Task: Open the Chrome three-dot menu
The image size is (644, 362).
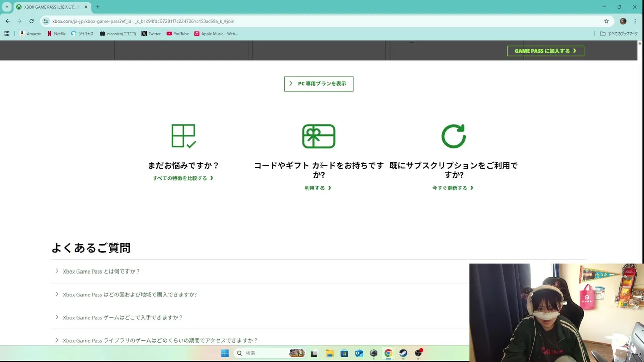Action: 636,21
